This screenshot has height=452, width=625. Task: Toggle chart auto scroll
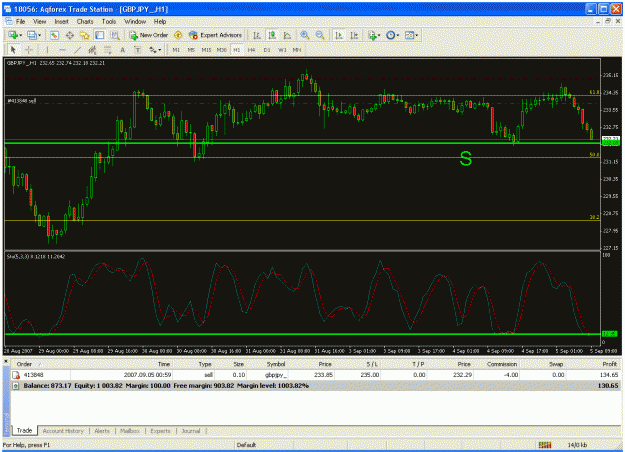click(x=339, y=35)
